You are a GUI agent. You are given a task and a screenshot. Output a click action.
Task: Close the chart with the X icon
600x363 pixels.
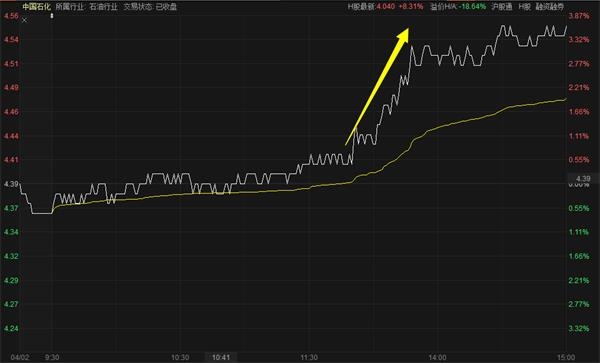coord(24,20)
